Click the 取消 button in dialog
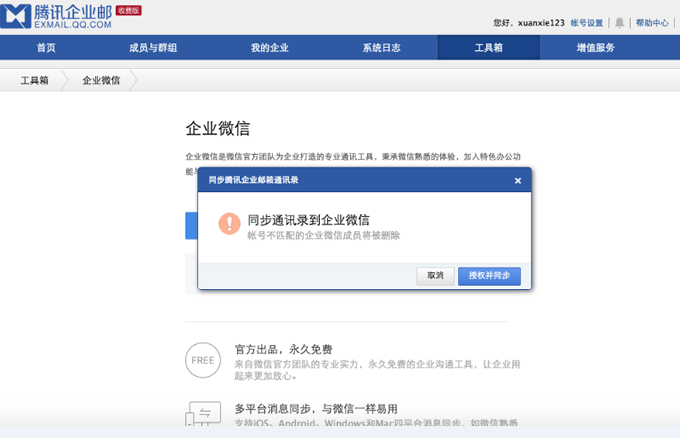Screen dimensions: 680x438 435,276
